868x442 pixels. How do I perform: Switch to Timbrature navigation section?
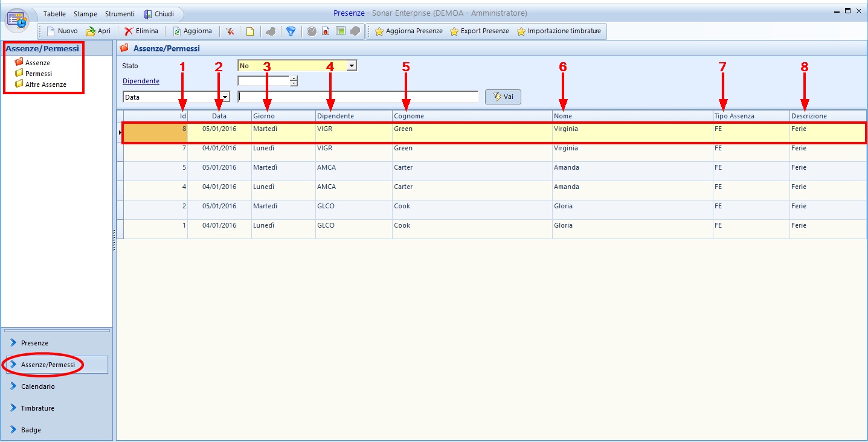37,408
